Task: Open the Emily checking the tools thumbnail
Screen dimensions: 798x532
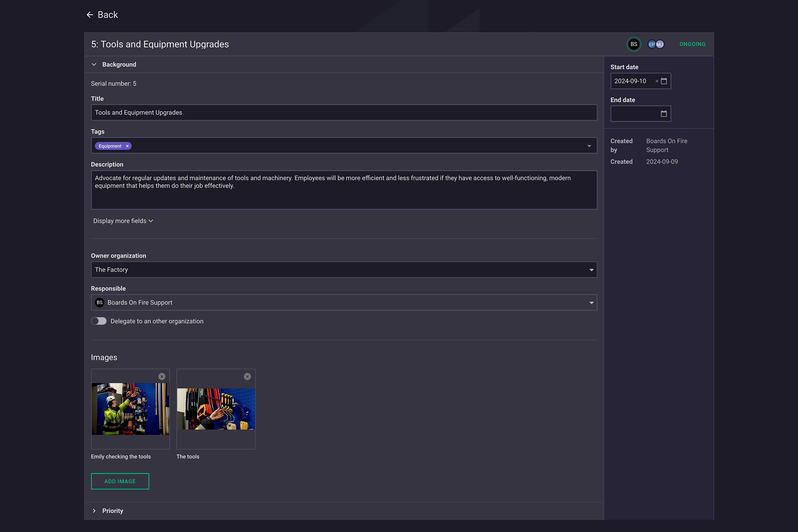Action: click(x=130, y=409)
